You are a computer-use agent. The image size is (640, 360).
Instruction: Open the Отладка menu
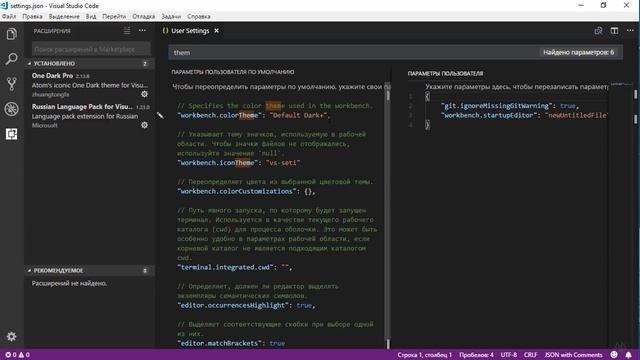tap(144, 17)
